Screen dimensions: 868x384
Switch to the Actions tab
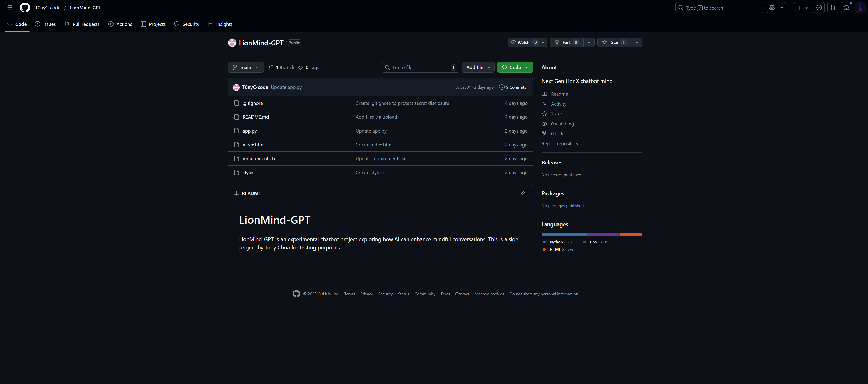(x=120, y=24)
